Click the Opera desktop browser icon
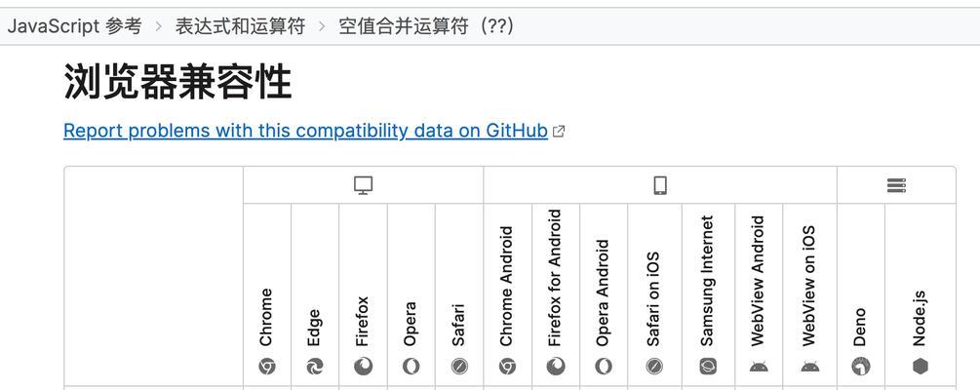 (412, 367)
